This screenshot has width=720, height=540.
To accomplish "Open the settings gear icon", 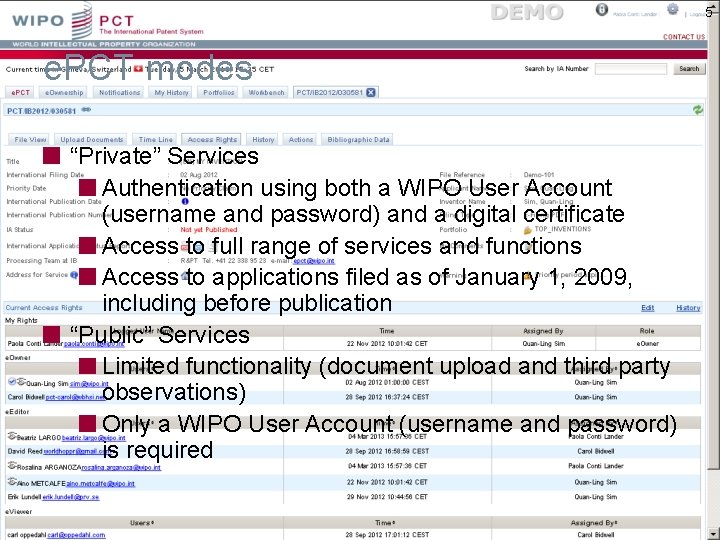I will click(x=672, y=9).
